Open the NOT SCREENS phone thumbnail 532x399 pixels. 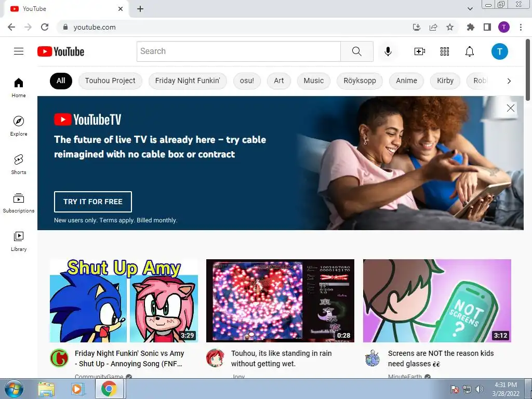(x=437, y=301)
